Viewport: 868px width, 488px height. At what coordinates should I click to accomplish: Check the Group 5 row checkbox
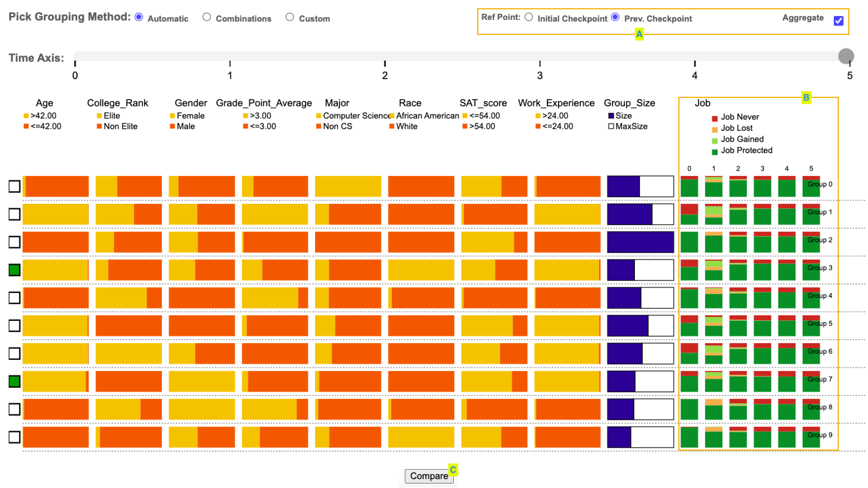pos(14,326)
